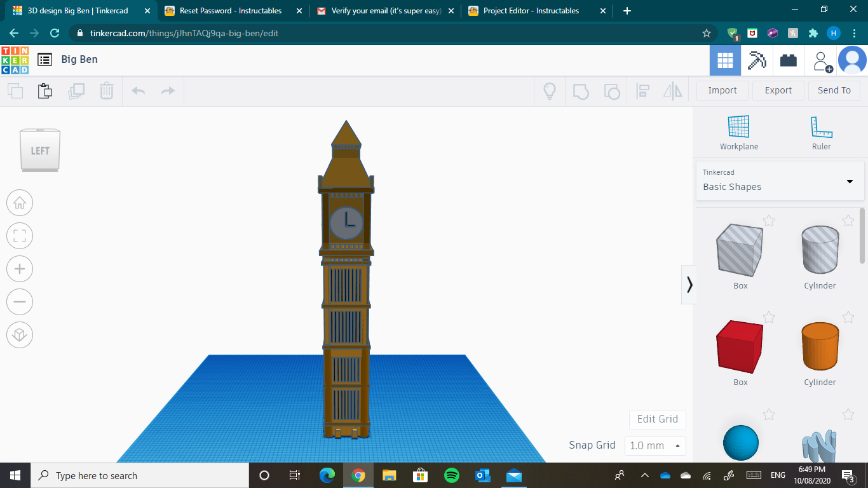Select the blue Sphere shape
Image resolution: width=868 pixels, height=488 pixels.
click(x=741, y=443)
